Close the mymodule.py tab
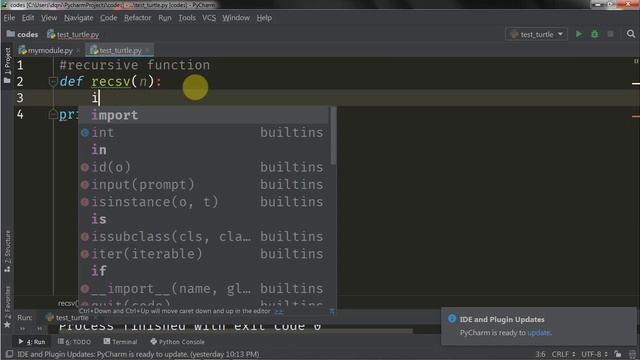This screenshot has height=360, width=640. point(78,51)
